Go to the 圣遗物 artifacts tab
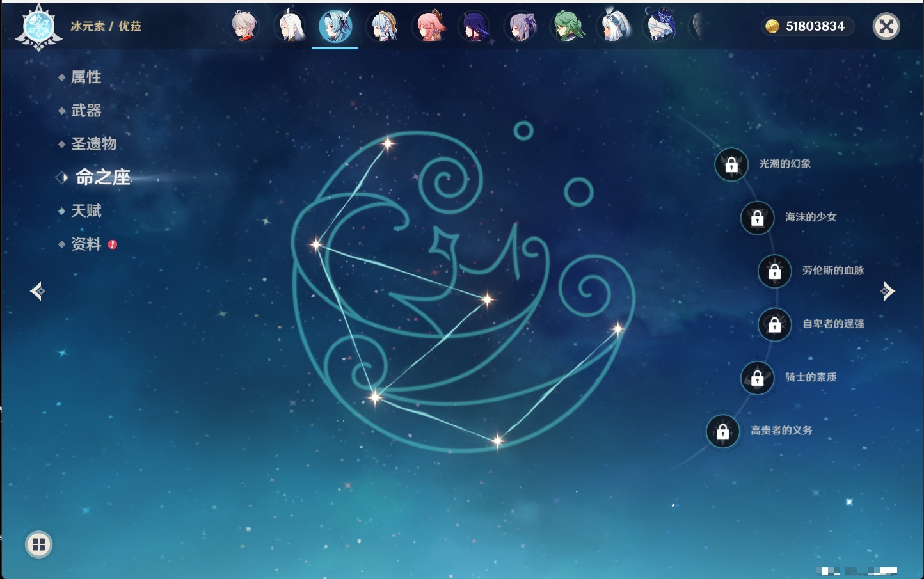Viewport: 924px width, 579px height. coord(93,144)
